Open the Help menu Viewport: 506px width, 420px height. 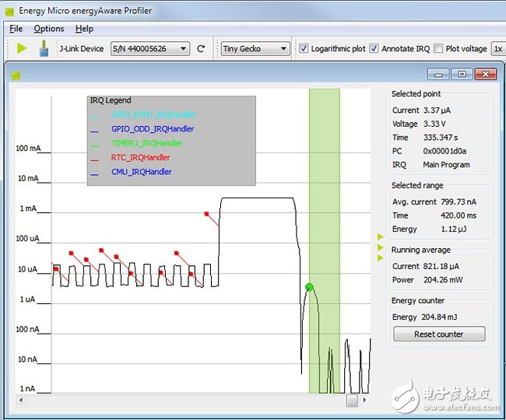coord(84,29)
